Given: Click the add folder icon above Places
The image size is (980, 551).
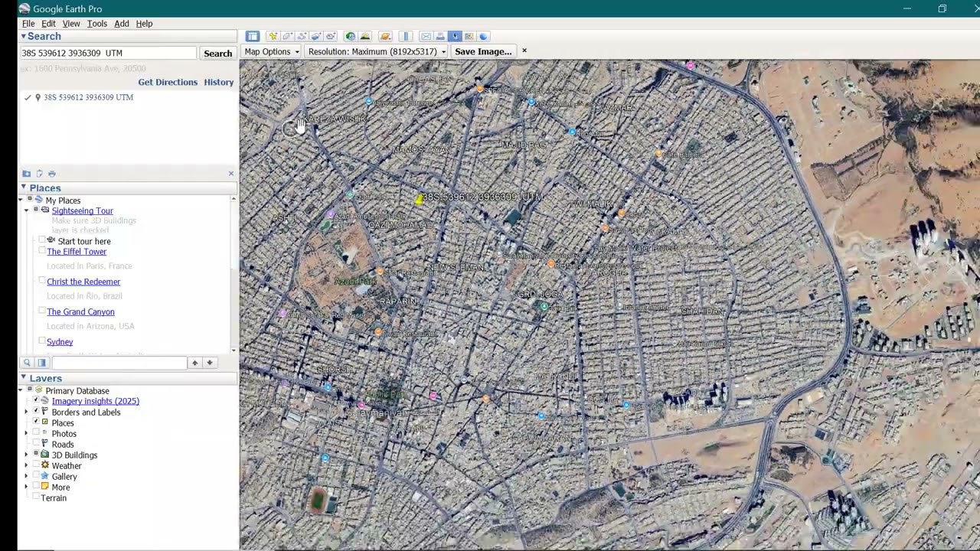Looking at the screenshot, I should (x=27, y=174).
